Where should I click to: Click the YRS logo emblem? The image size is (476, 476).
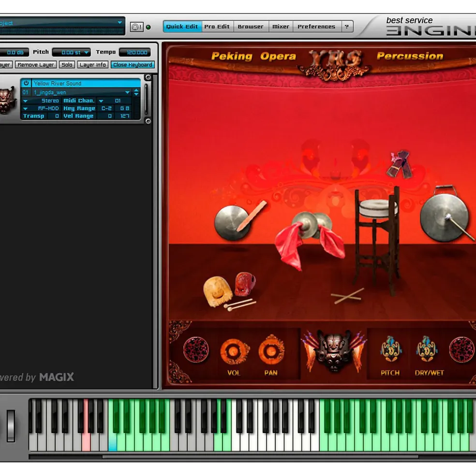[335, 65]
